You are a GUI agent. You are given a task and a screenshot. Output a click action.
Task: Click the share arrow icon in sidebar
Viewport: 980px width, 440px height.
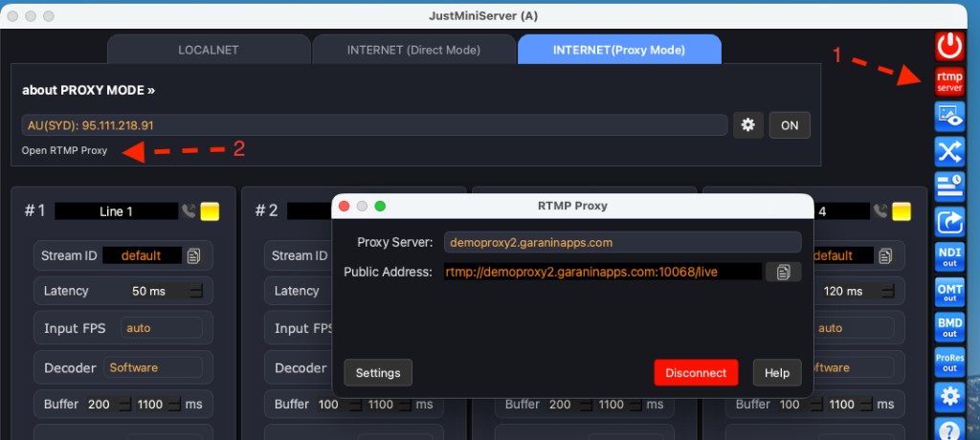click(949, 222)
